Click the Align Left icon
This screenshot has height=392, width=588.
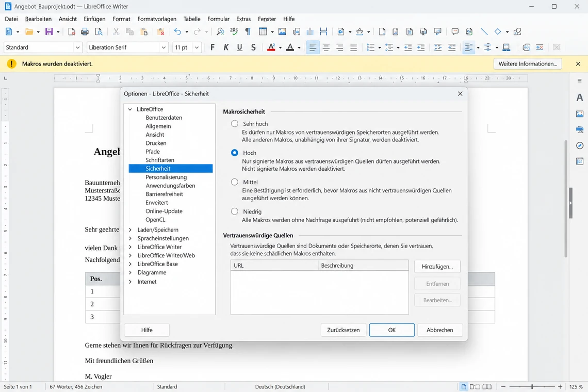pyautogui.click(x=313, y=47)
